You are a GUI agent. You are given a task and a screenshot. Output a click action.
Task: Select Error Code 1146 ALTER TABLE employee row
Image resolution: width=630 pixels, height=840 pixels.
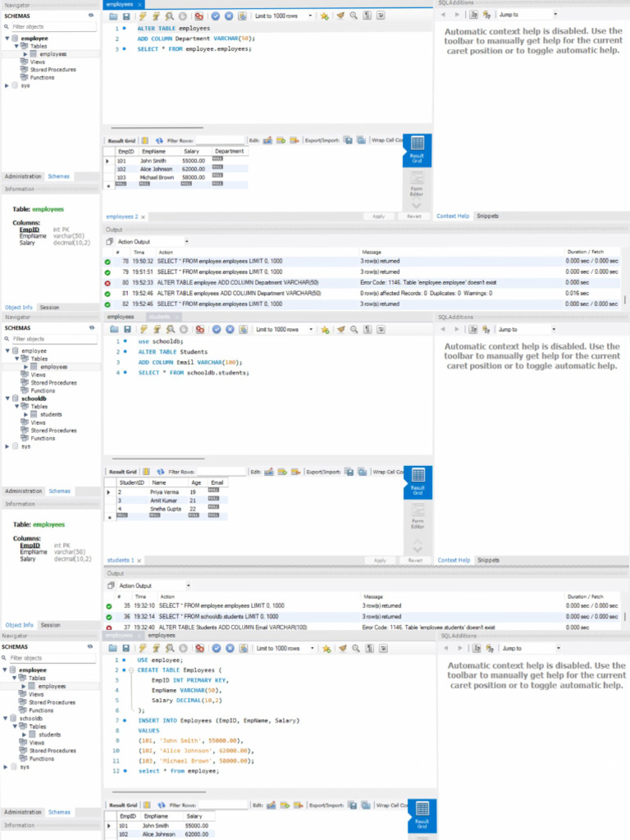(x=363, y=282)
